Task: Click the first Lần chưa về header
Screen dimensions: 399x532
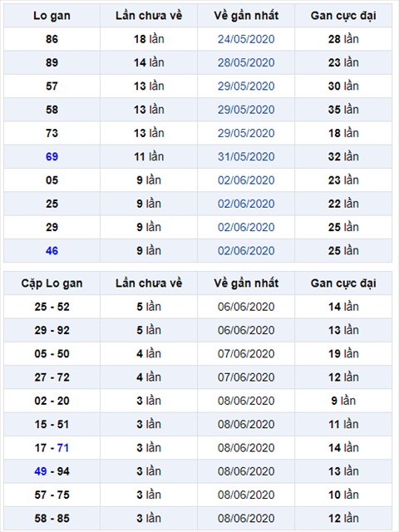Action: coord(149,16)
